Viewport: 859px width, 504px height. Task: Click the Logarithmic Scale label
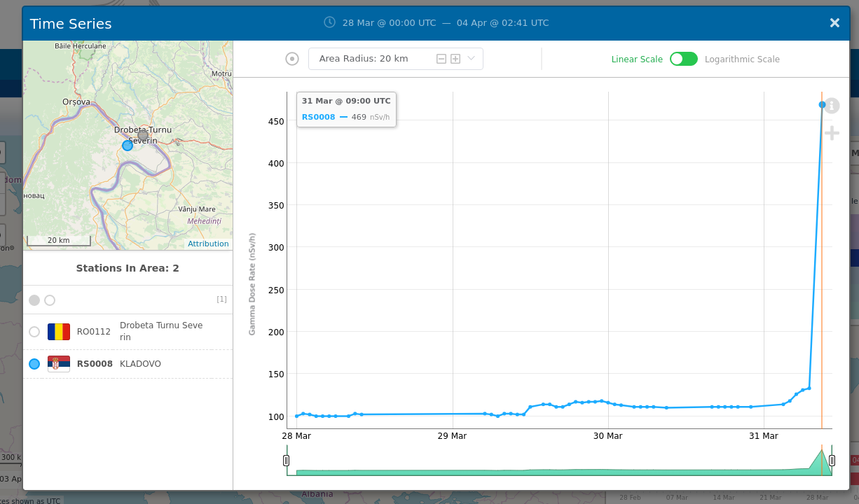click(742, 59)
